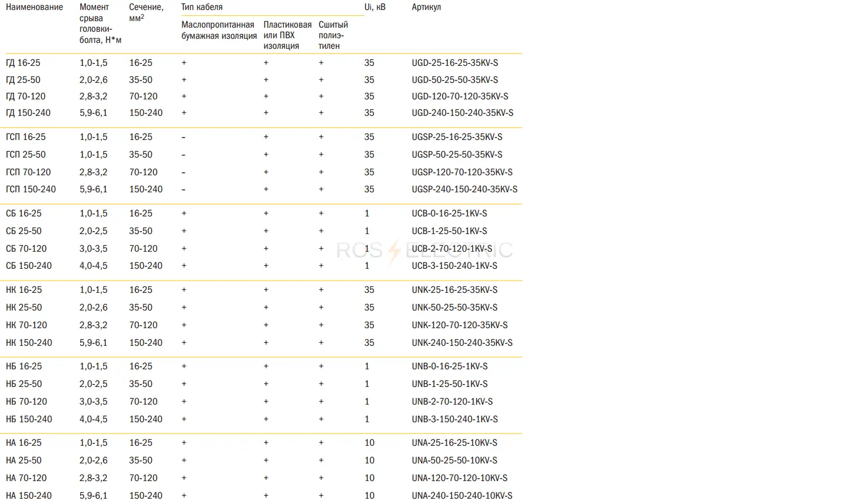Viewport: 850px width, 504px height.
Task: Click section '150-240' in ГД 150-240 row
Action: 146,113
